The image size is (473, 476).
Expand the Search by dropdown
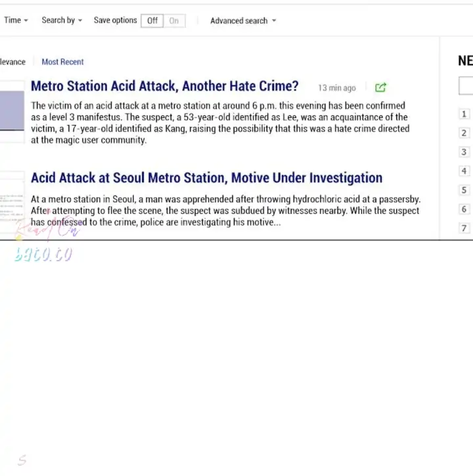(x=62, y=20)
